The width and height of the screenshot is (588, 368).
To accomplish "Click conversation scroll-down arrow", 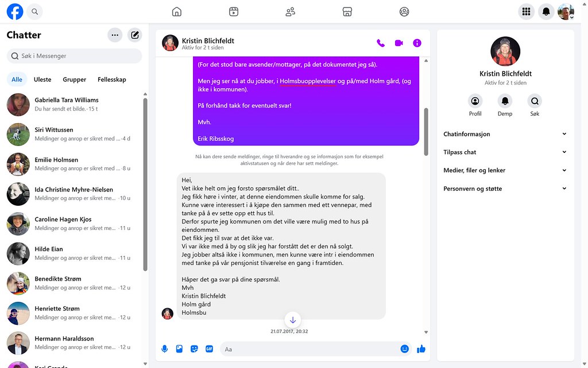I will click(426, 332).
